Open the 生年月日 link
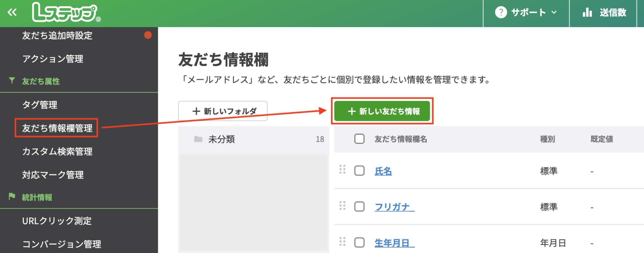The height and width of the screenshot is (253, 644). [393, 243]
